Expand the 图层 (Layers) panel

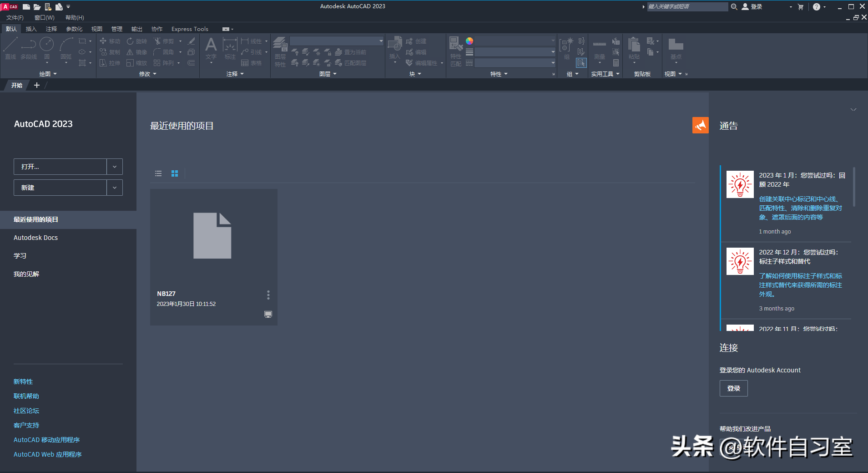(x=328, y=74)
